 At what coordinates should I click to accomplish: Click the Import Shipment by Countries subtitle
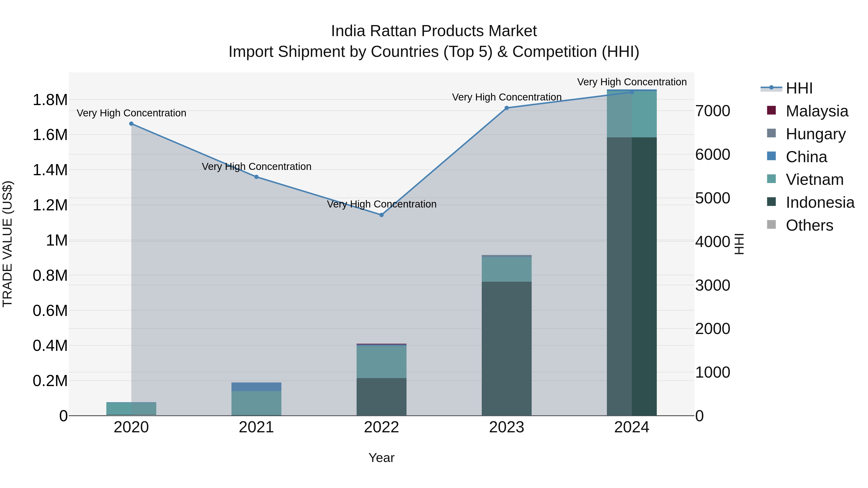434,52
